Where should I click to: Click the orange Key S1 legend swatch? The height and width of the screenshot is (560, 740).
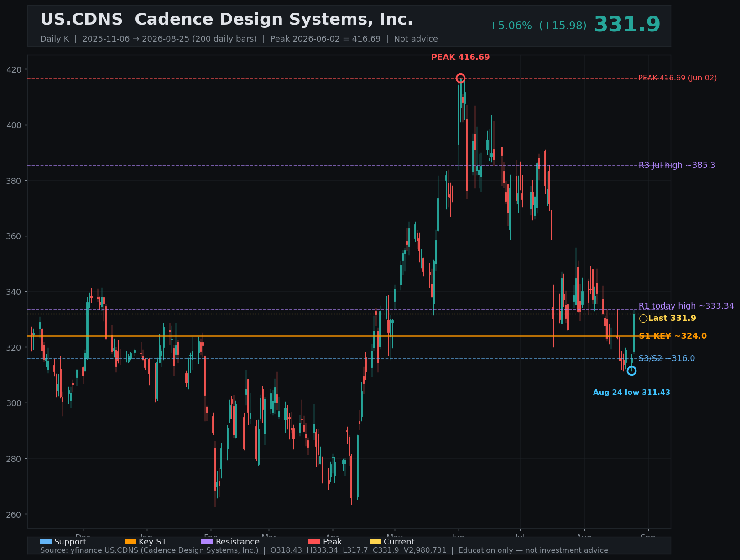click(x=130, y=542)
